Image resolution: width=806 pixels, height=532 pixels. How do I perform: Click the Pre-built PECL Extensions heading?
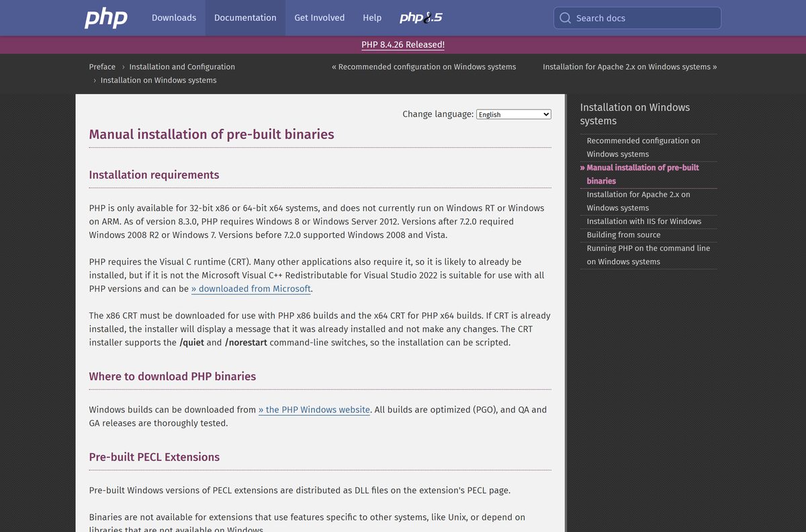[154, 457]
